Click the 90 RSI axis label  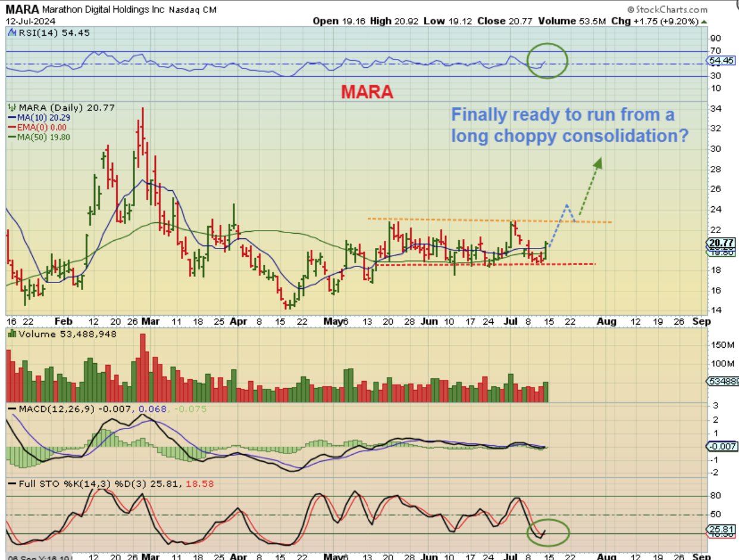tap(716, 38)
